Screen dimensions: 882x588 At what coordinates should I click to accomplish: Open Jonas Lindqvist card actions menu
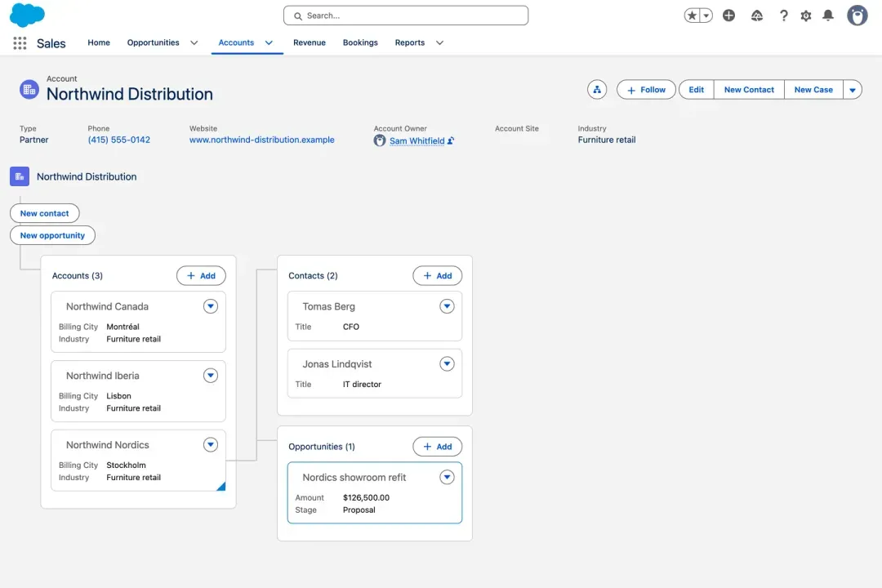447,364
